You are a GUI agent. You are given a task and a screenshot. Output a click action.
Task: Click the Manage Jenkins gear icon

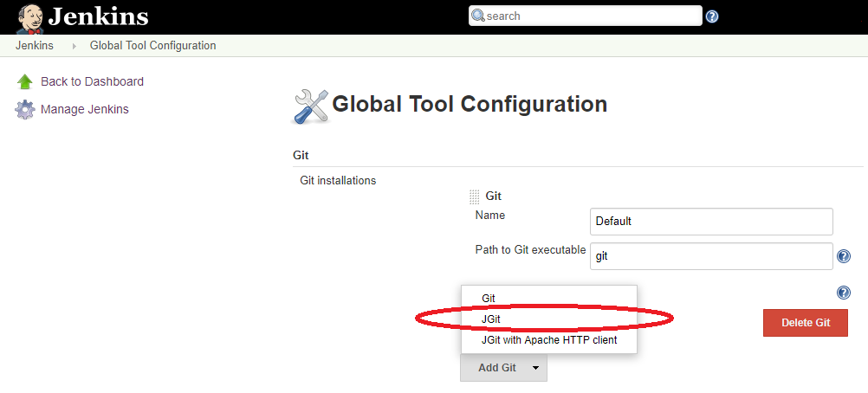(x=25, y=110)
